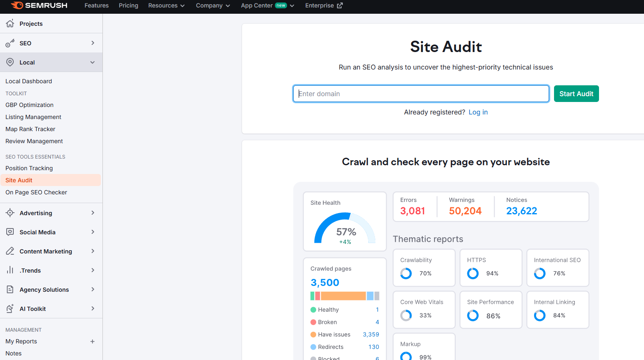
Task: Click the Crawled pages value 3,500
Action: (325, 283)
